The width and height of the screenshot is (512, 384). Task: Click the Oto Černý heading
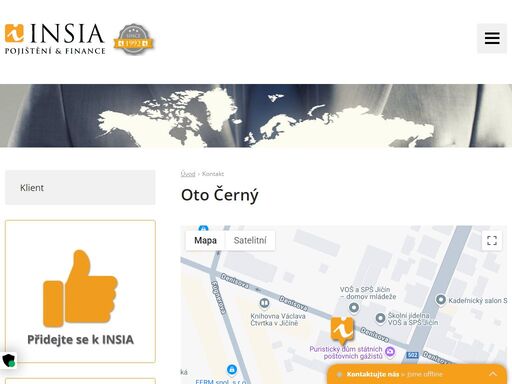pos(220,195)
